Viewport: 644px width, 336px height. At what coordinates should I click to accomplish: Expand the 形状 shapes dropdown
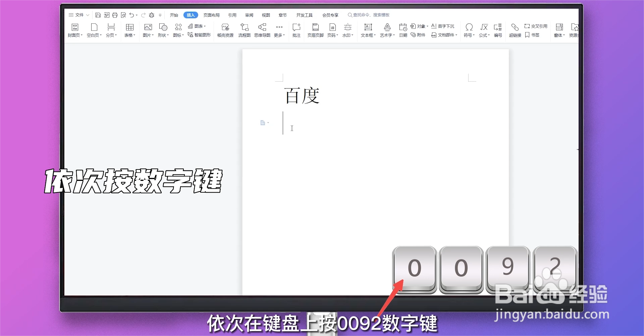tap(163, 30)
